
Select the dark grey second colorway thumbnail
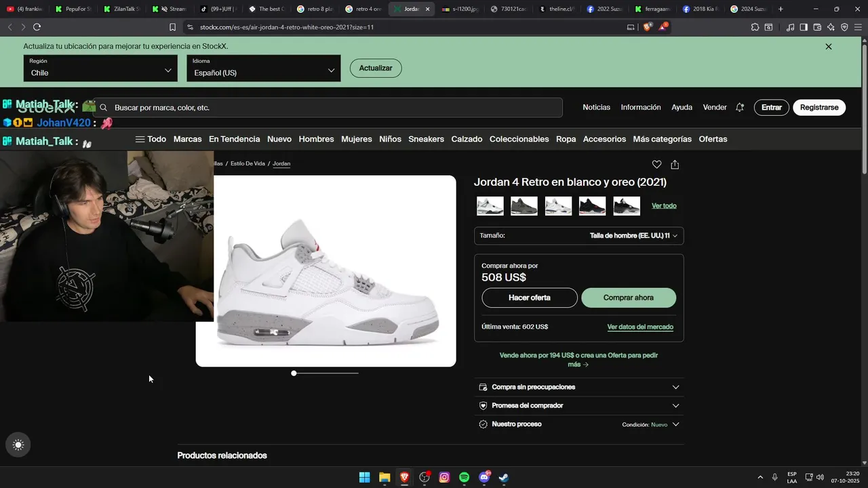point(524,206)
